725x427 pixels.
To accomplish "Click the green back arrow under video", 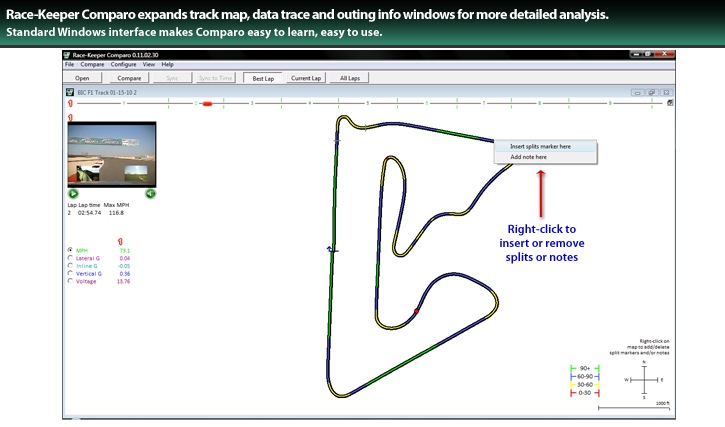I will tap(150, 193).
